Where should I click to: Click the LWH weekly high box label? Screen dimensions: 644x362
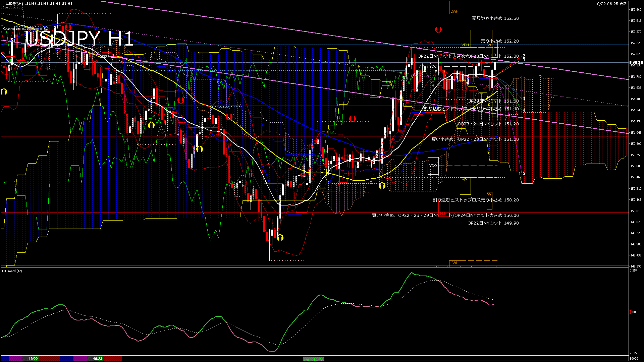(454, 11)
